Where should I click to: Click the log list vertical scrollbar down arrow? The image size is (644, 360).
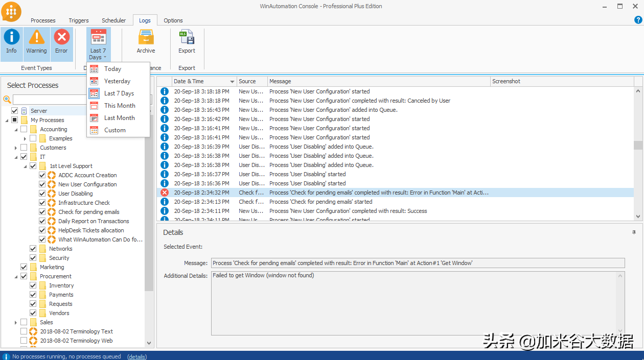pos(638,217)
